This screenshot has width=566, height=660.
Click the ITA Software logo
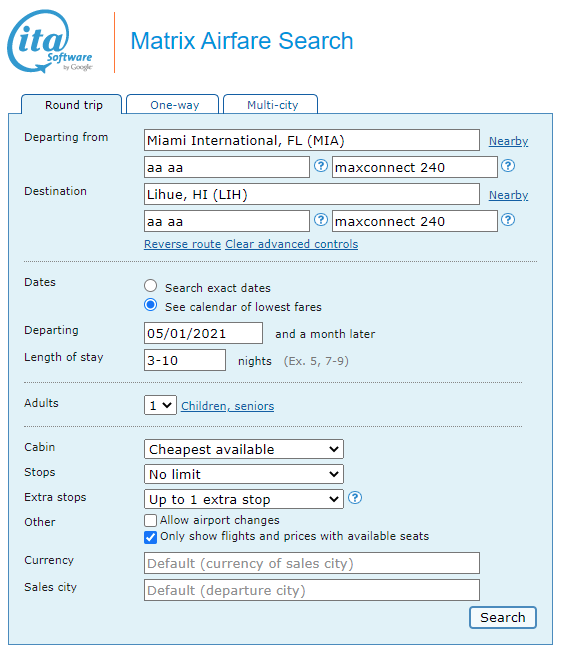50,41
